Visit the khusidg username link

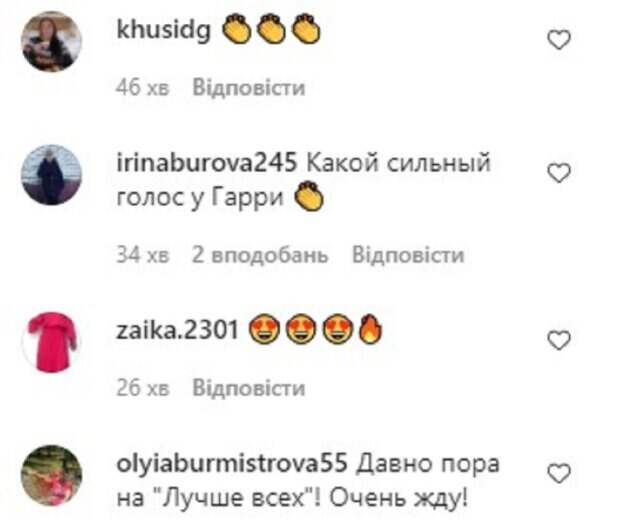(x=164, y=30)
